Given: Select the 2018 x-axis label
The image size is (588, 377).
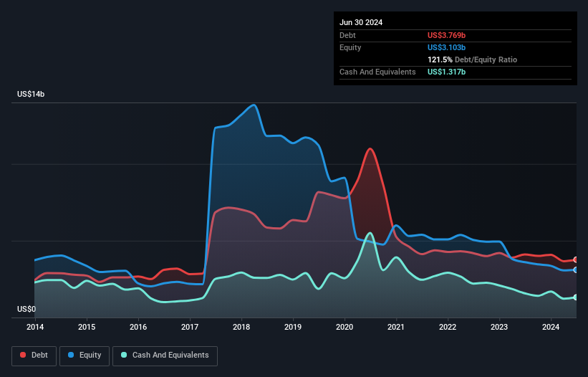Looking at the screenshot, I should click(x=241, y=327).
